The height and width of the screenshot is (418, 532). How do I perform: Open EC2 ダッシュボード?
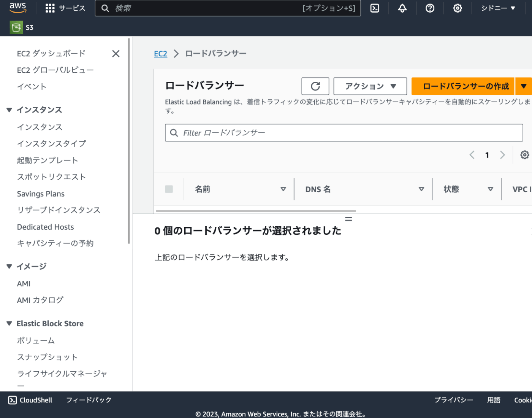coord(51,54)
